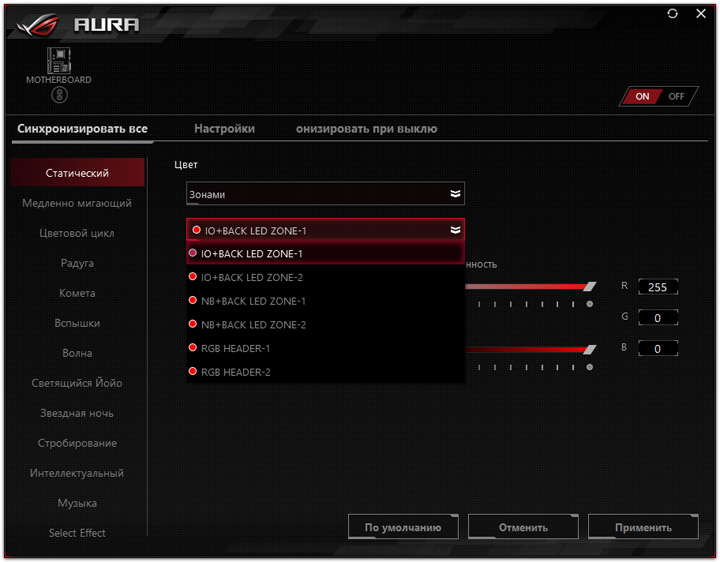Click the refresh icon in title bar
Viewport: 720px width, 562px height.
click(x=672, y=14)
